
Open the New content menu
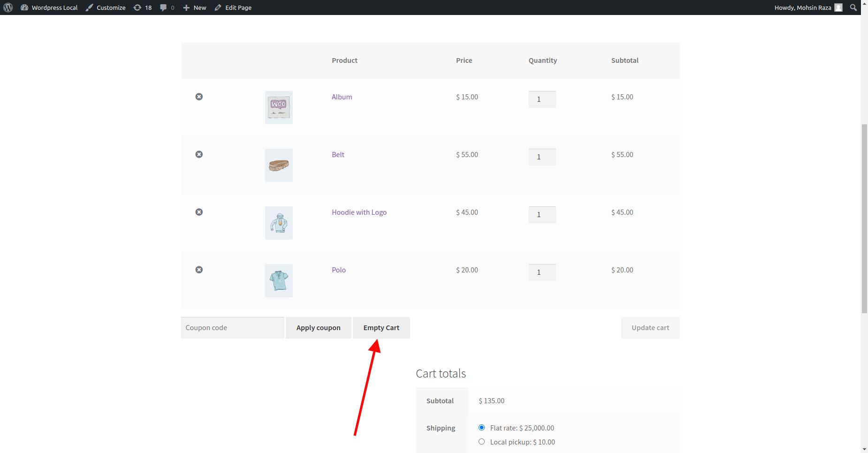click(x=195, y=8)
